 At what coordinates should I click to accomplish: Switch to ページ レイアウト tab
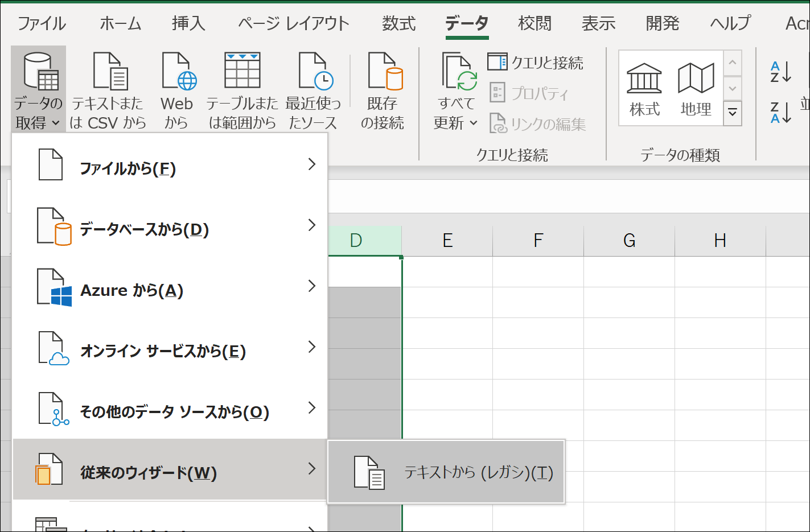tap(293, 23)
